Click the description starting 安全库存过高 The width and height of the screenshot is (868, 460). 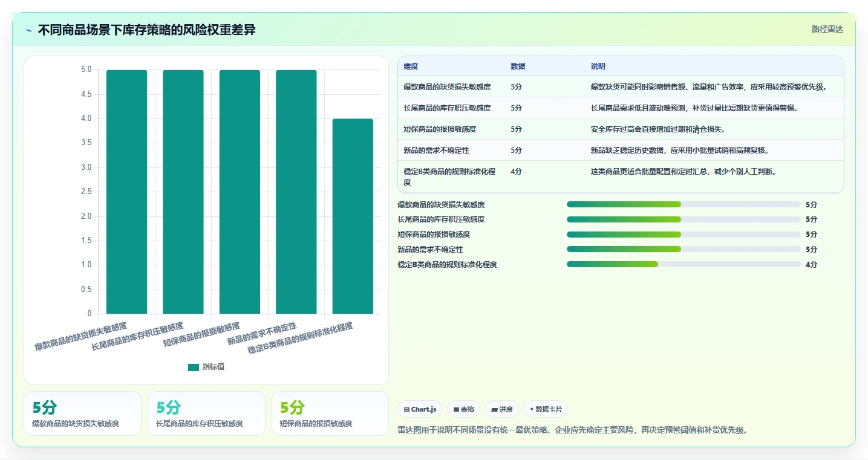[x=658, y=129]
